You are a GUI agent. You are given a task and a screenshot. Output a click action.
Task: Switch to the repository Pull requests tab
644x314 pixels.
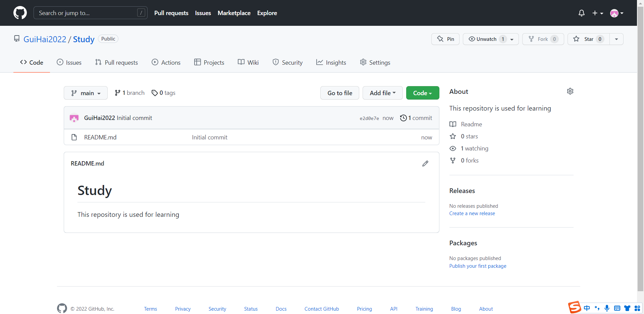coord(116,62)
